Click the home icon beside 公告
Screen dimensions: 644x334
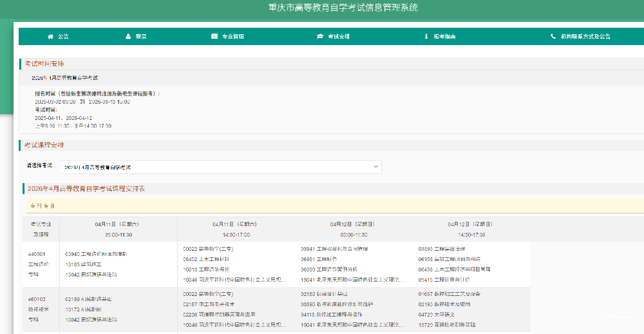coord(51,37)
